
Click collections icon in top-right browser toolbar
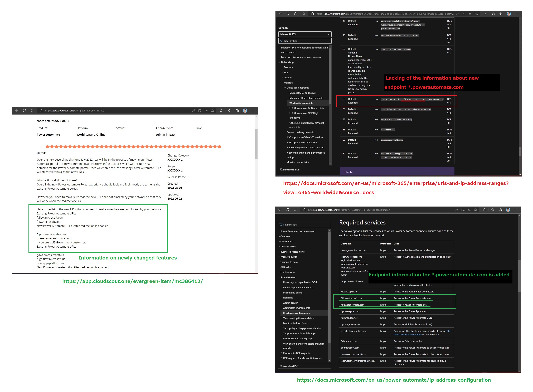501,14
